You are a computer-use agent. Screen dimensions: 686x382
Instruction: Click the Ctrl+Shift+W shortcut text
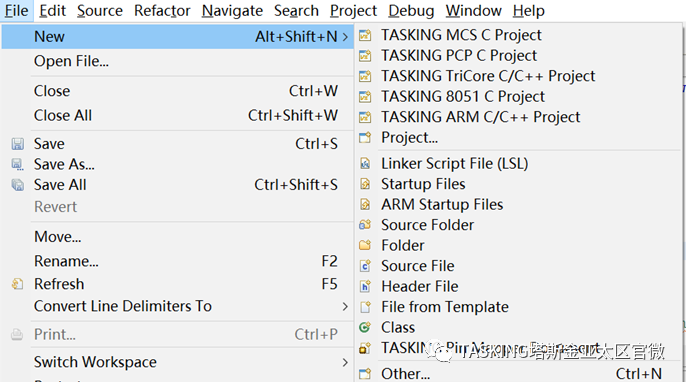tap(293, 116)
